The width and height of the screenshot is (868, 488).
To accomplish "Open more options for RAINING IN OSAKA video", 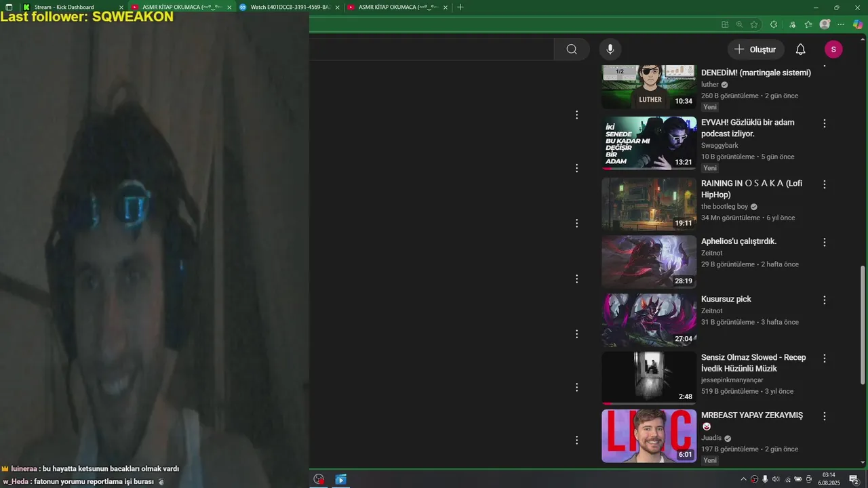I will coord(825,184).
